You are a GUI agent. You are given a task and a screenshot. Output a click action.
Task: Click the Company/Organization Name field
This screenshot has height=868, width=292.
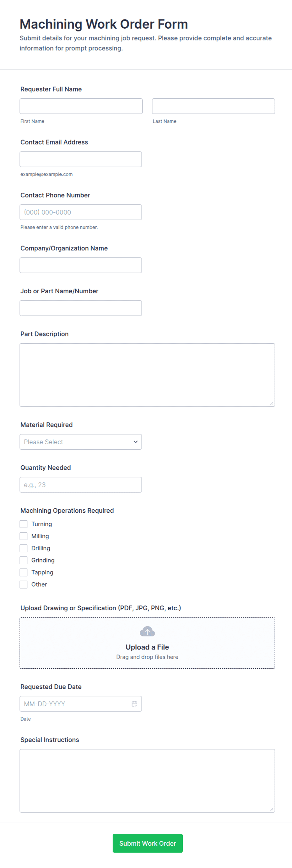point(81,265)
